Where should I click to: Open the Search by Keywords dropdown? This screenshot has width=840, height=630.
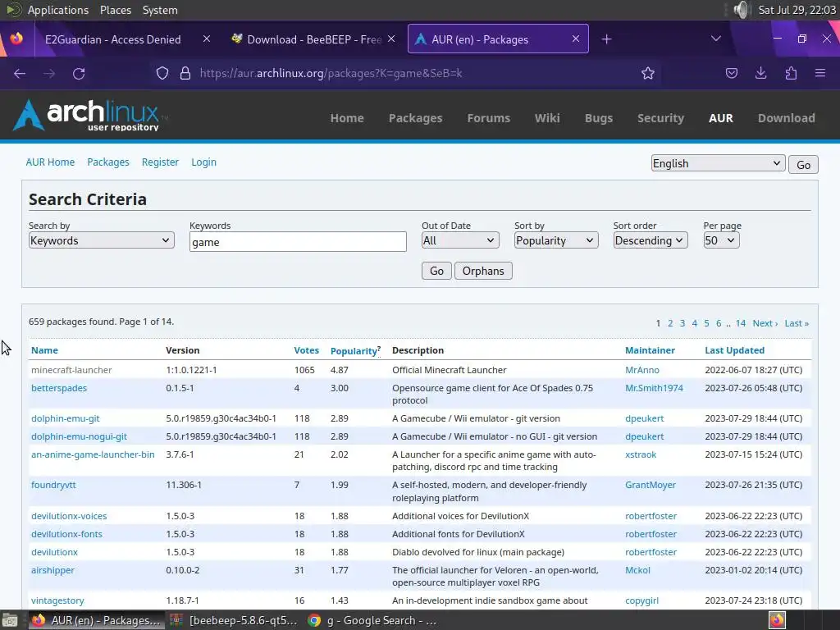point(101,240)
